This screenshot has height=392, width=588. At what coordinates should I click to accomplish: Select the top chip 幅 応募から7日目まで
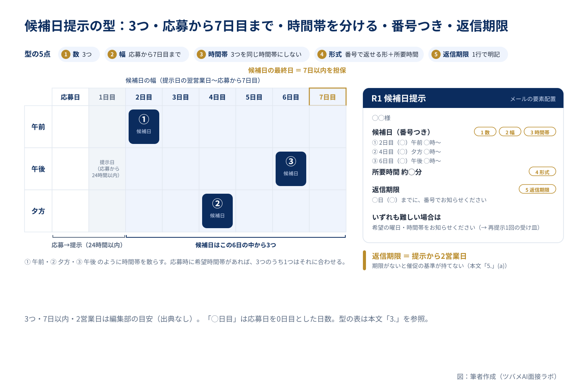(x=147, y=54)
